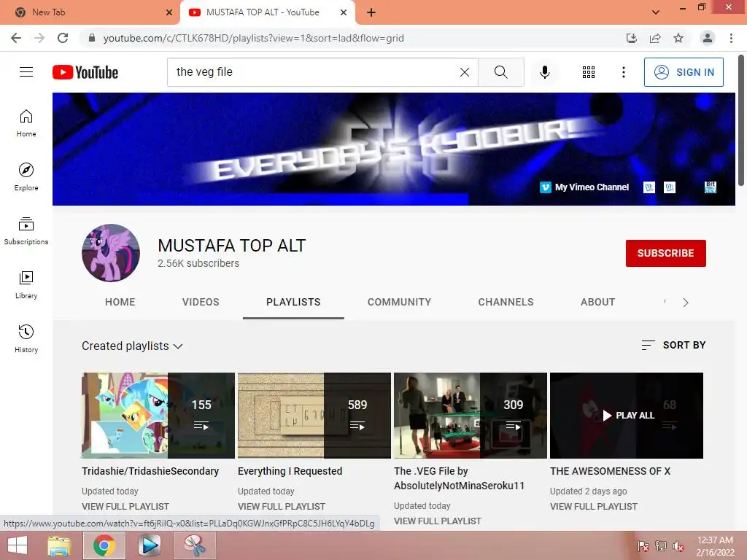Switch to the New Tab browser tab
Image resolution: width=747 pixels, height=560 pixels.
89,12
